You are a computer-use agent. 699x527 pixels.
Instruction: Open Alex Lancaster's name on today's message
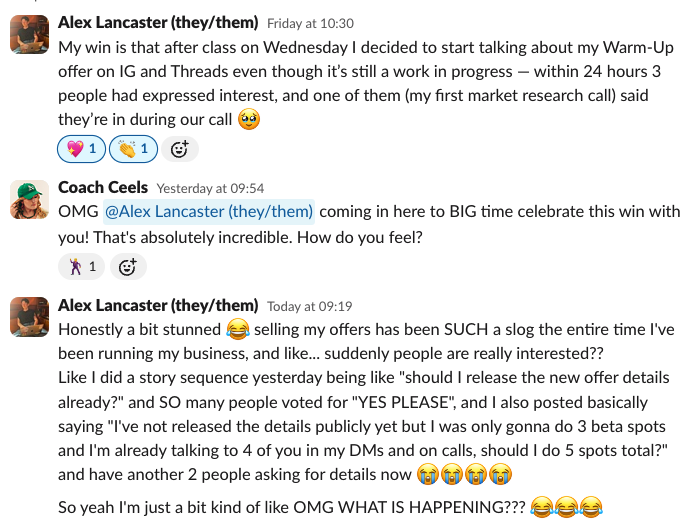(158, 305)
